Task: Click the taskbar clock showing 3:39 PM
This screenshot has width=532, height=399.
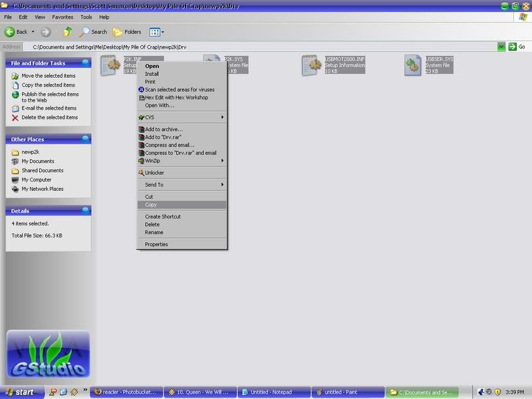Action: pos(515,392)
